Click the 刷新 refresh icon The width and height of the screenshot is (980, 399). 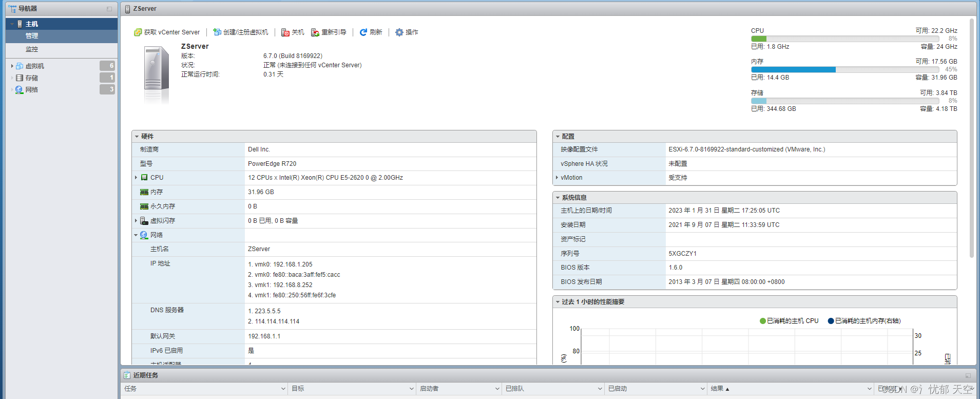363,32
